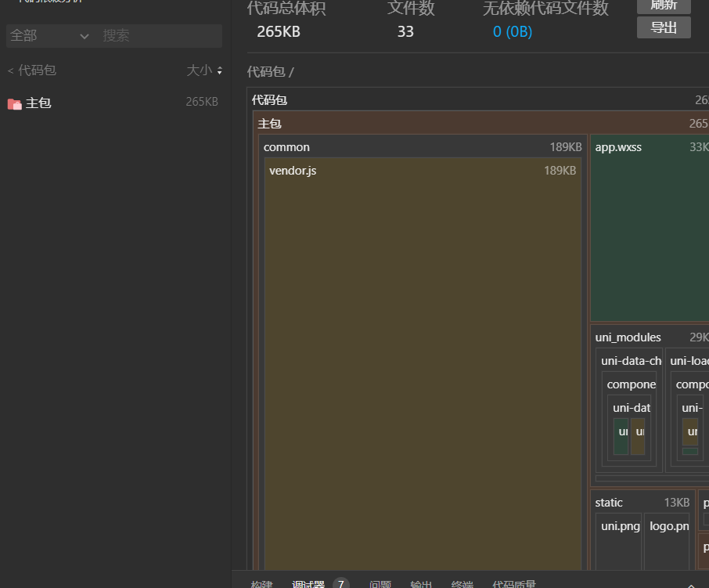
Task: Click the 主包 folder icon in the list
Action: 14,104
